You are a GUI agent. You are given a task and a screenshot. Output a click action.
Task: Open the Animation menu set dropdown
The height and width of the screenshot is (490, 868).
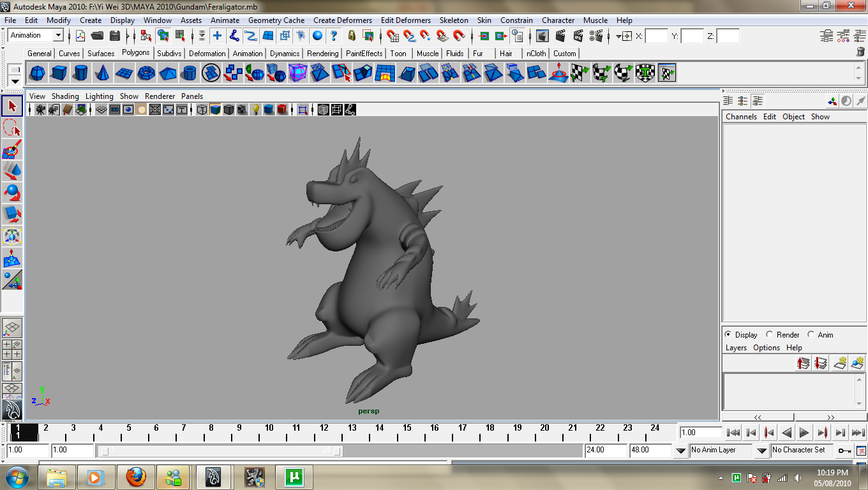point(58,36)
